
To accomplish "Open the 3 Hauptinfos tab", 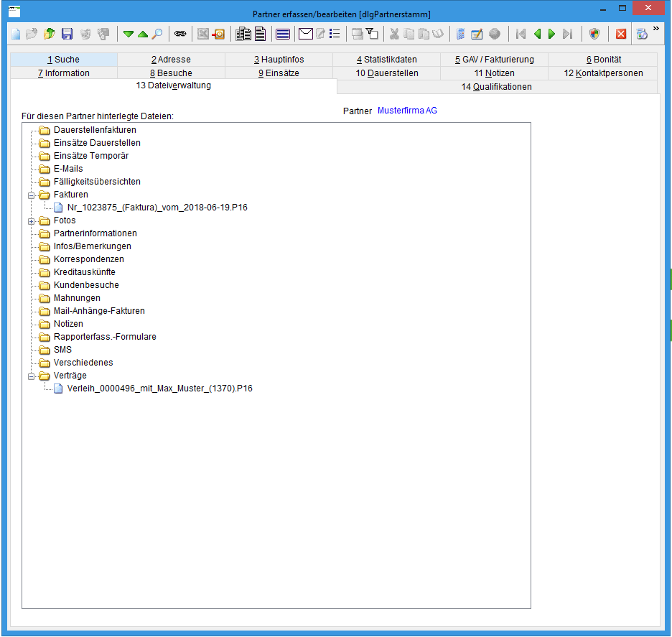I will pyautogui.click(x=279, y=60).
